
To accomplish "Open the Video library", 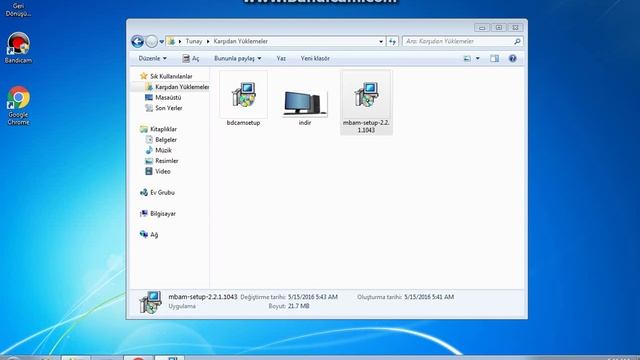I will point(162,171).
